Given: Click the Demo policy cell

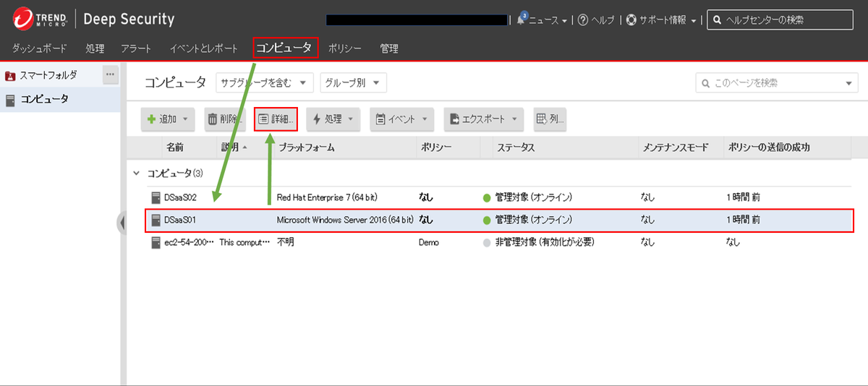Looking at the screenshot, I should click(x=429, y=243).
